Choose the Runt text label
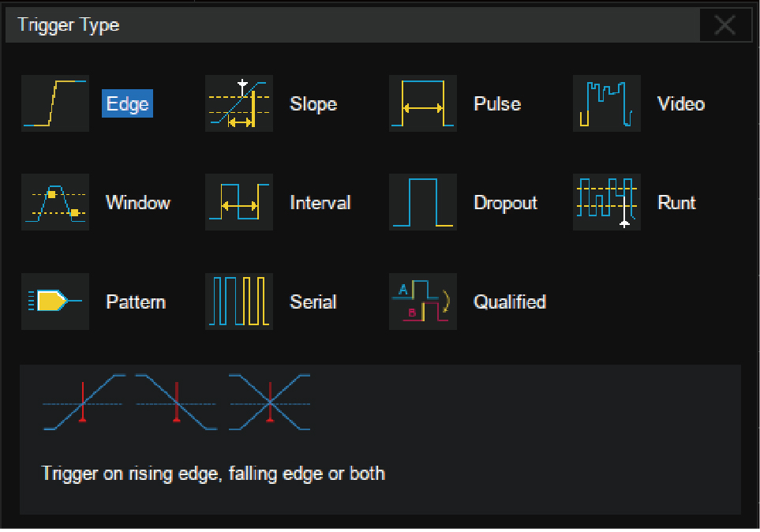The image size is (760, 532). point(678,203)
